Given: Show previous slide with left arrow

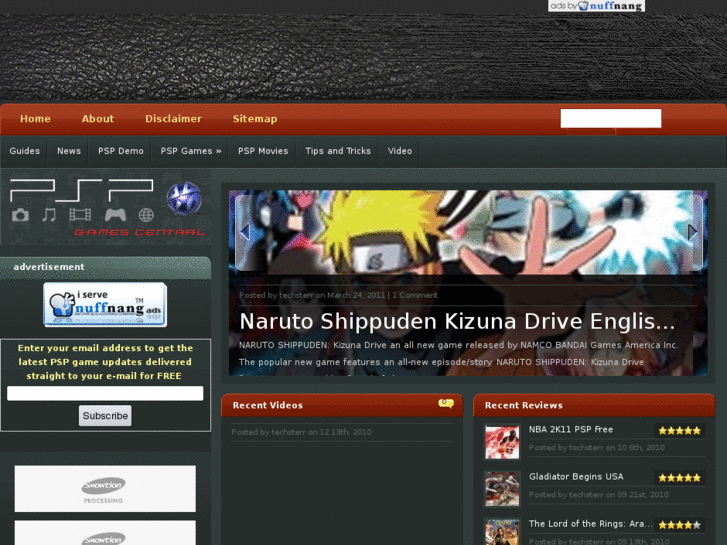Looking at the screenshot, I should (245, 232).
